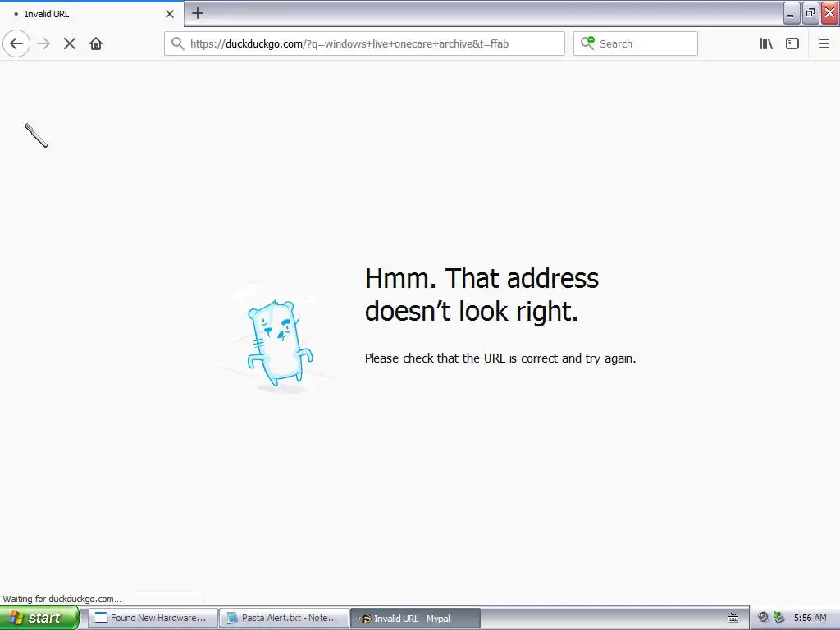The height and width of the screenshot is (630, 840).
Task: Restore down the browser window
Action: (x=810, y=13)
